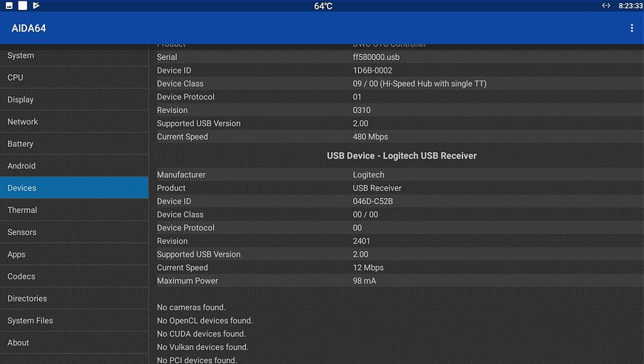644x364 pixels.
Task: Click the AIDA64 app title
Action: pos(29,28)
